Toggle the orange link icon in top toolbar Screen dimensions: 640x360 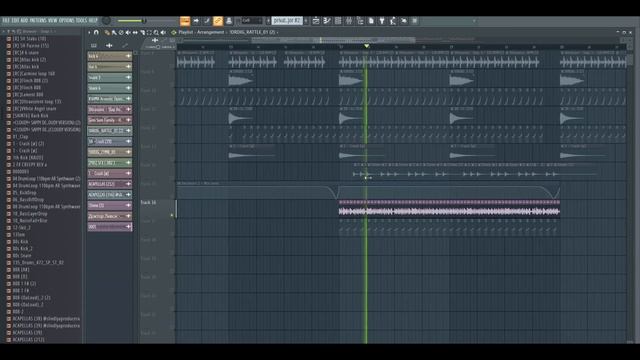point(218,21)
